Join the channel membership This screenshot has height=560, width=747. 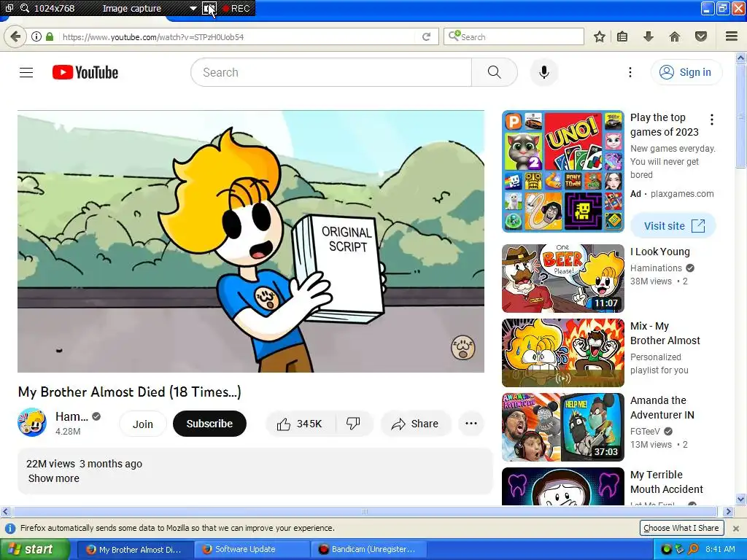click(143, 424)
